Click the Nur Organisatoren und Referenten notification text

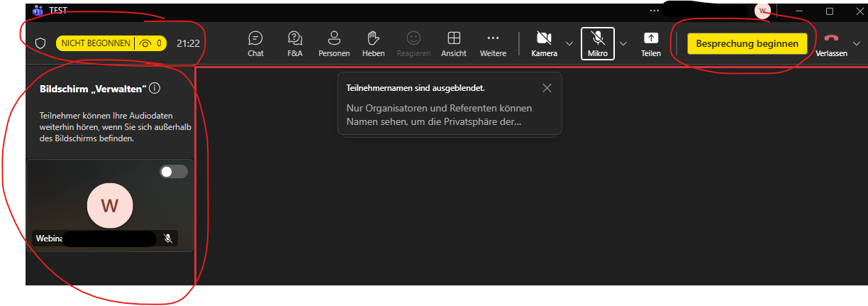coord(439,115)
